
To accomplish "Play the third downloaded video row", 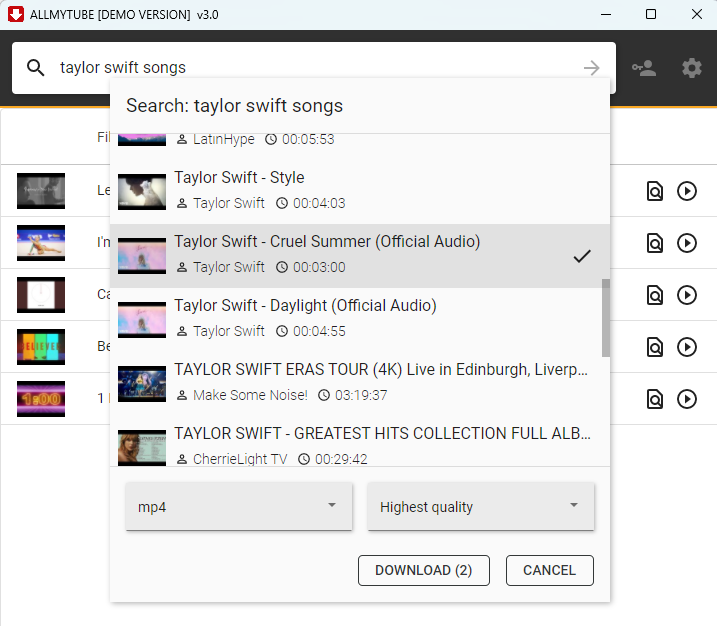I will [x=687, y=295].
